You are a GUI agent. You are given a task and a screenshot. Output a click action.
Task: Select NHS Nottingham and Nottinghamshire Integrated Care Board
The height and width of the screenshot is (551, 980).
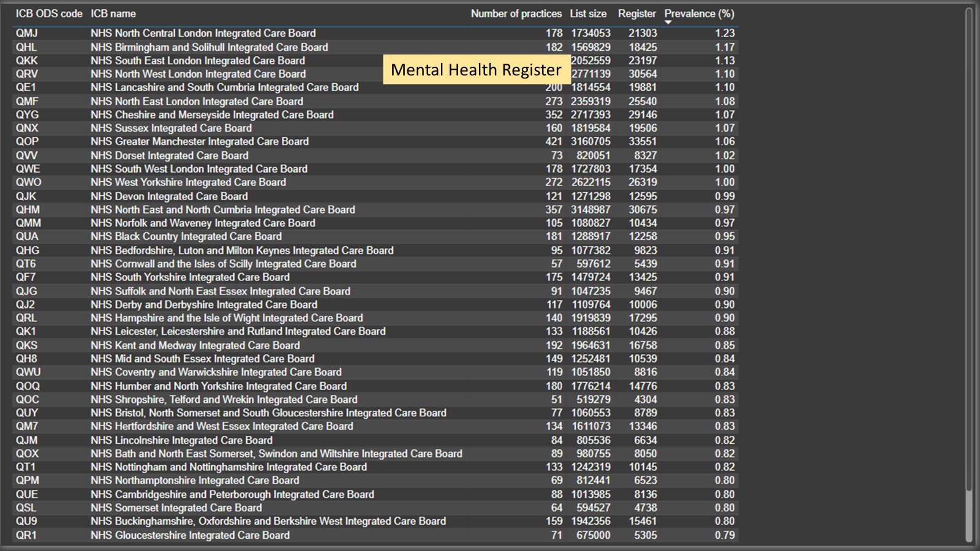[x=229, y=467]
